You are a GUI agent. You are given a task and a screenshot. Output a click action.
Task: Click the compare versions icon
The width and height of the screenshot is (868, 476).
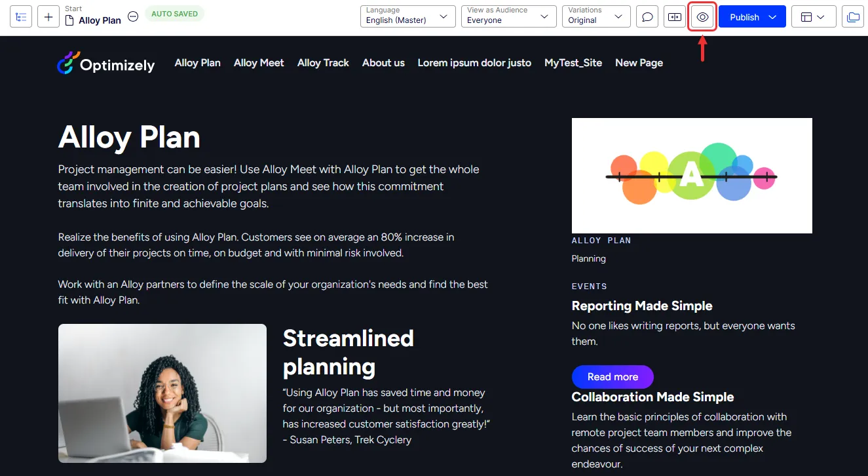click(x=675, y=17)
